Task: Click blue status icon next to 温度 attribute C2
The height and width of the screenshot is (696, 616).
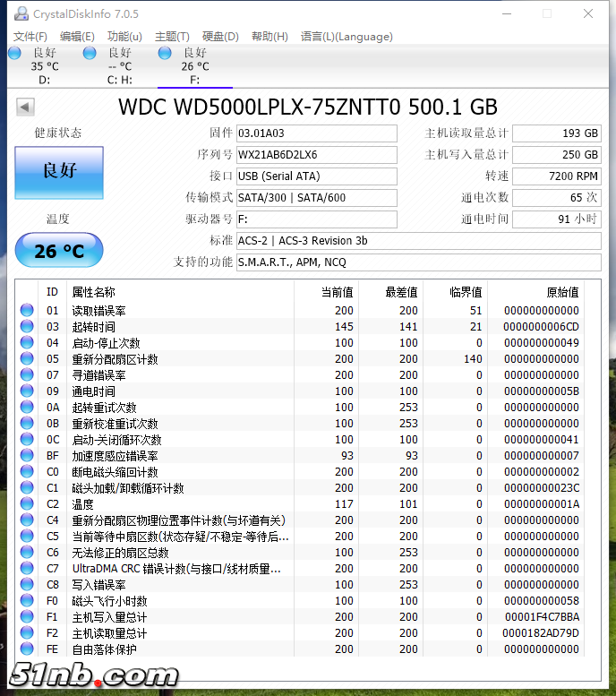Action: 27,504
